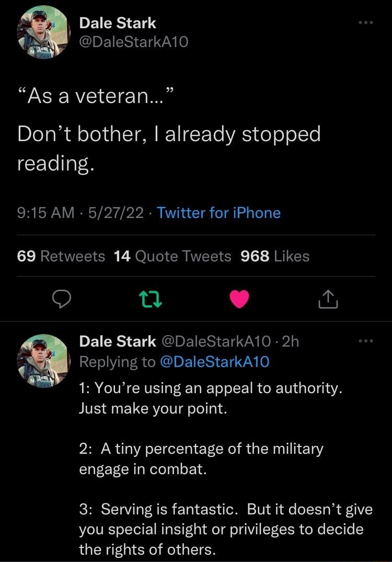This screenshot has height=562, width=392.
Task: Click the 2h timestamp on the reply
Action: (290, 341)
